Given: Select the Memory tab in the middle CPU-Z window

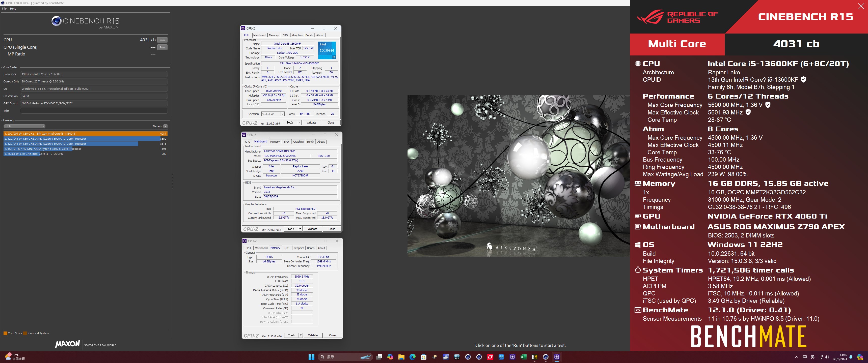Looking at the screenshot, I should coord(275,142).
